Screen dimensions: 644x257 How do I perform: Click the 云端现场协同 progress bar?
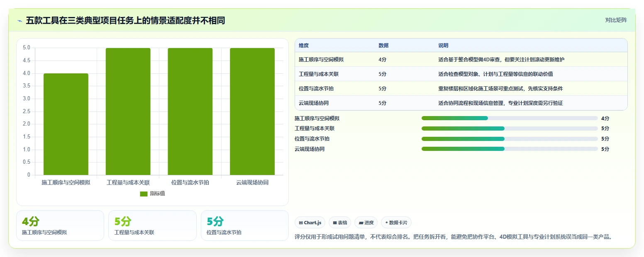pos(510,149)
